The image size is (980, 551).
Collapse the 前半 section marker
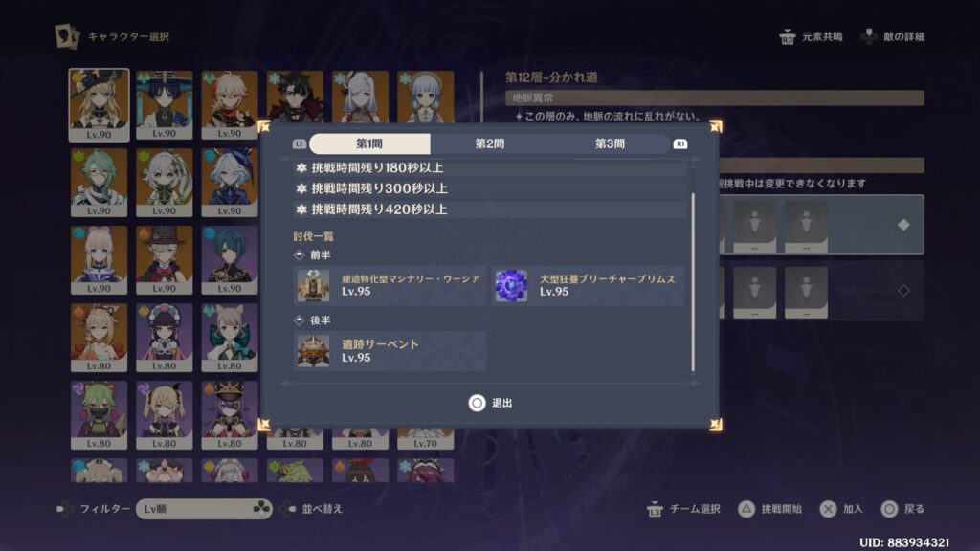click(x=299, y=254)
